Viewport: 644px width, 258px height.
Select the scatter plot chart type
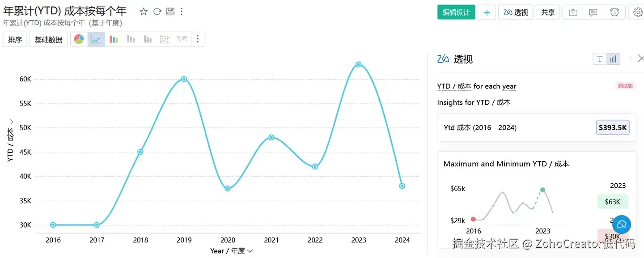(x=165, y=39)
